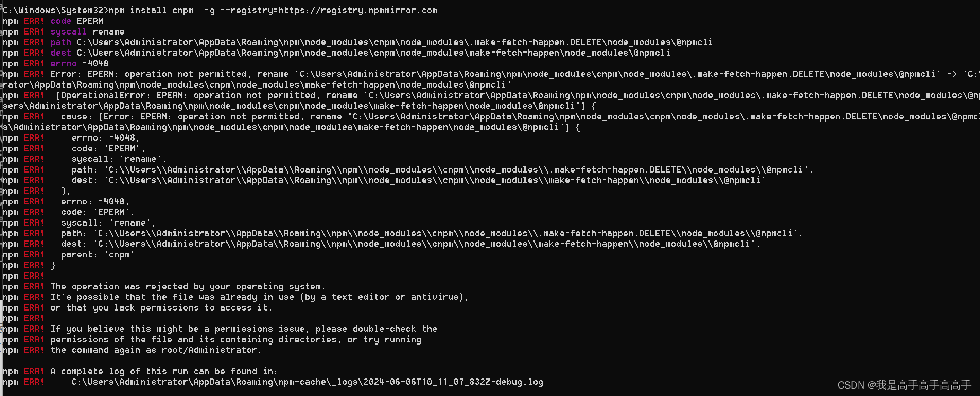
Task: Click the CSDN watermark in the bottom-right corner
Action: point(904,385)
